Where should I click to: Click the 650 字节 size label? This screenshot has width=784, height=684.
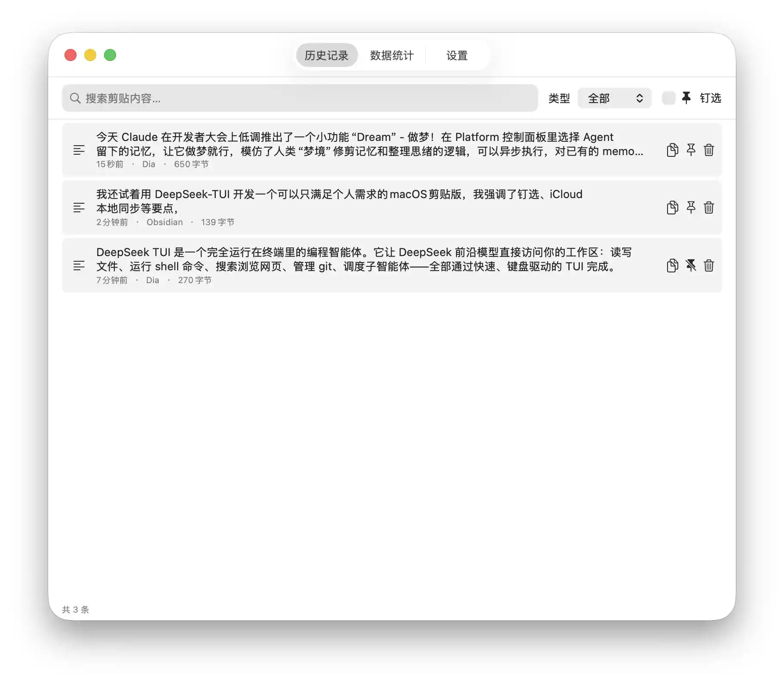coord(191,164)
